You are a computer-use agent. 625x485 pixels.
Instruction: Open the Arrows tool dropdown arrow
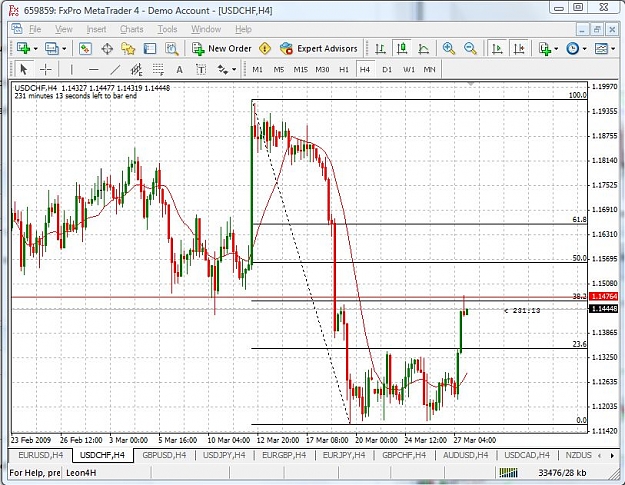click(x=234, y=70)
